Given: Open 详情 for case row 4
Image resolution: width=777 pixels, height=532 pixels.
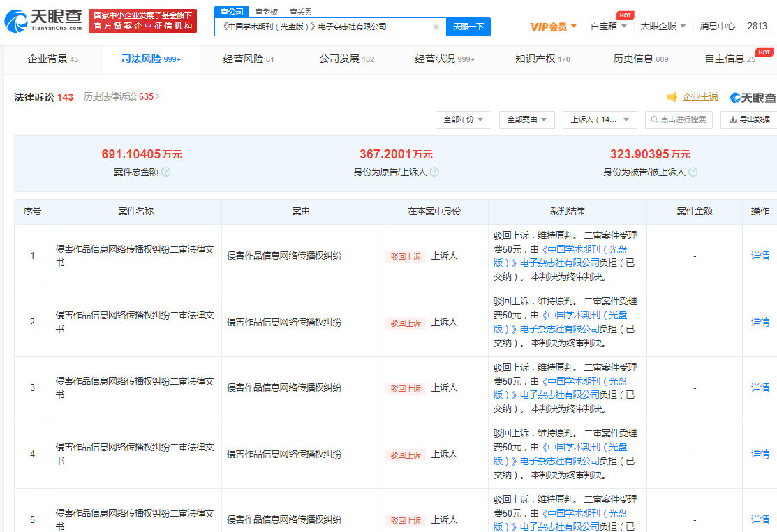Looking at the screenshot, I should [760, 454].
